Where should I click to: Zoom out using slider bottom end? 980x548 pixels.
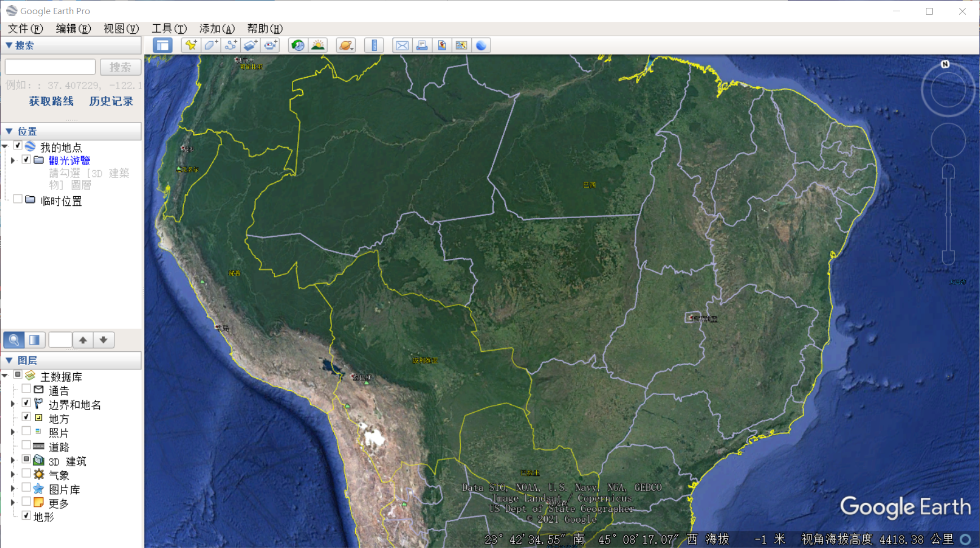click(948, 259)
